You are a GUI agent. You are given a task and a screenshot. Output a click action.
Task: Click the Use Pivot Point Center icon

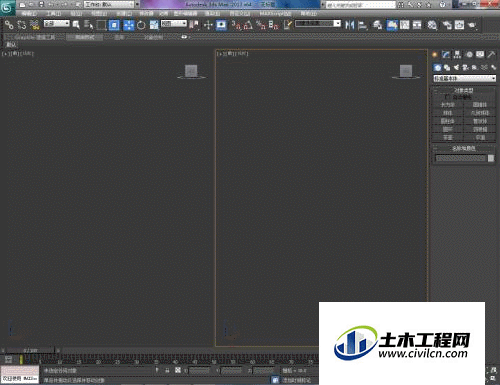[x=194, y=25]
